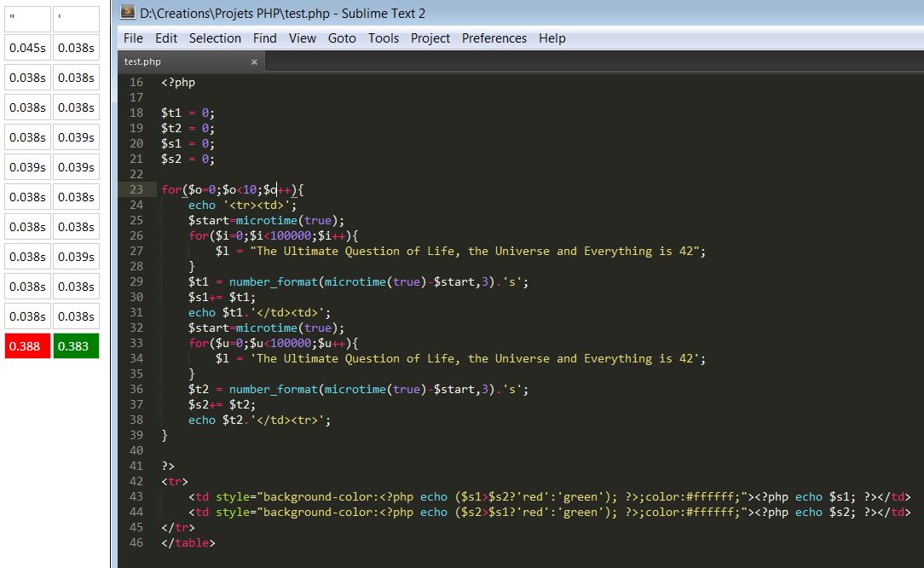Click line number 23 in gutter
The width and height of the screenshot is (924, 568).
tap(136, 189)
